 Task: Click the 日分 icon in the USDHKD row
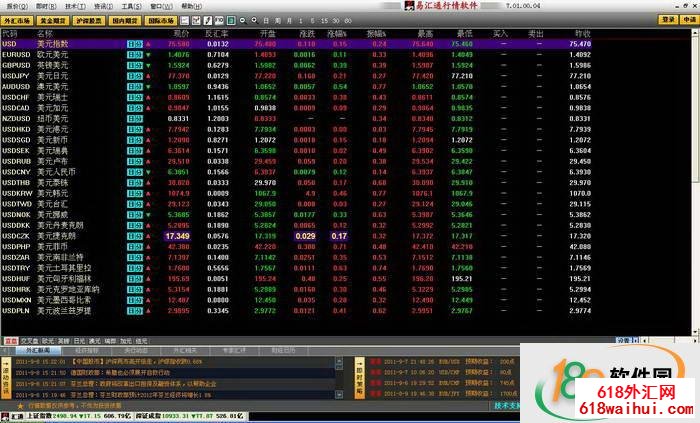[x=135, y=130]
